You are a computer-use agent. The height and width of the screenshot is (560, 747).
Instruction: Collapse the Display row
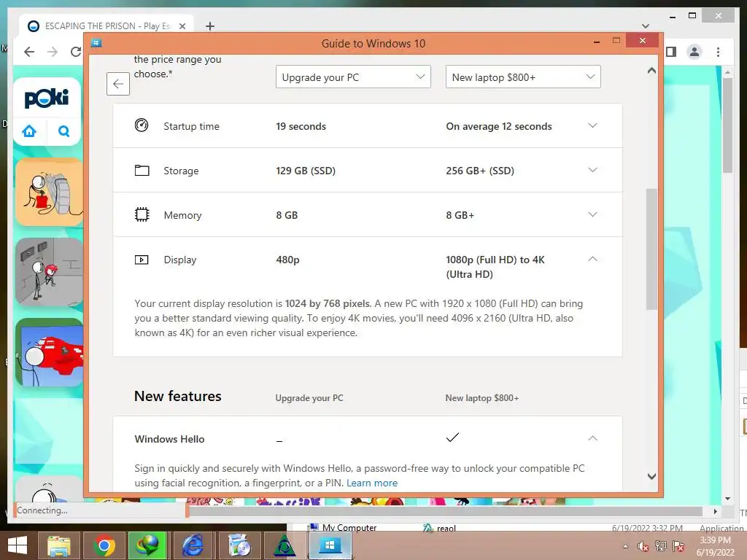click(x=592, y=259)
